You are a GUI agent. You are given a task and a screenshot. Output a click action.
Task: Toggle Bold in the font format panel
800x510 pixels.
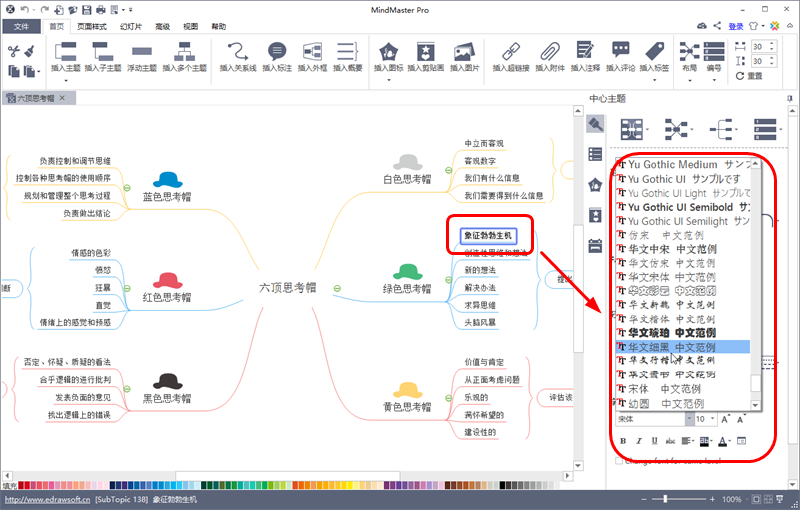tap(623, 440)
